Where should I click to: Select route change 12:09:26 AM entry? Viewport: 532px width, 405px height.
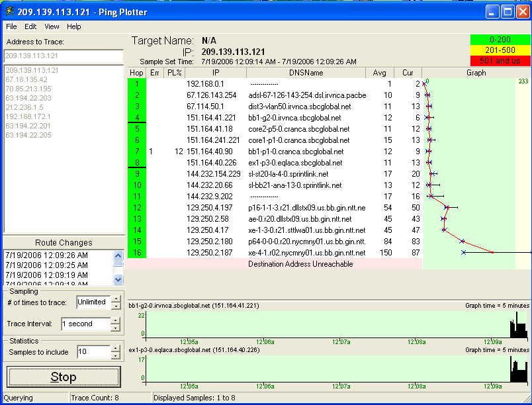(x=46, y=255)
